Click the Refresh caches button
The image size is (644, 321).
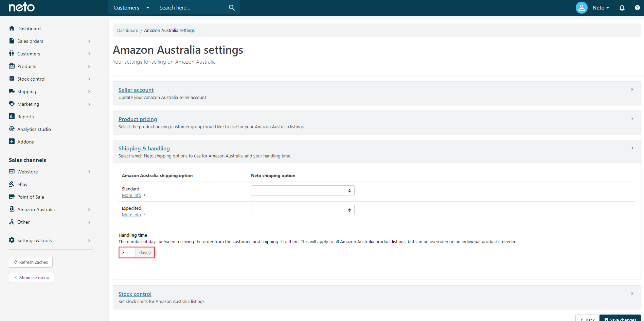pos(31,262)
